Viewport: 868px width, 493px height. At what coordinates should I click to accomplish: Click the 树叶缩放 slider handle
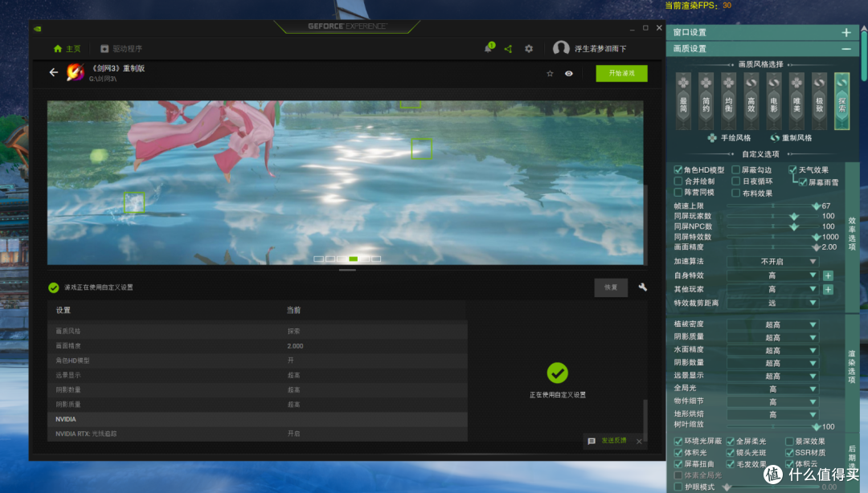pos(816,426)
